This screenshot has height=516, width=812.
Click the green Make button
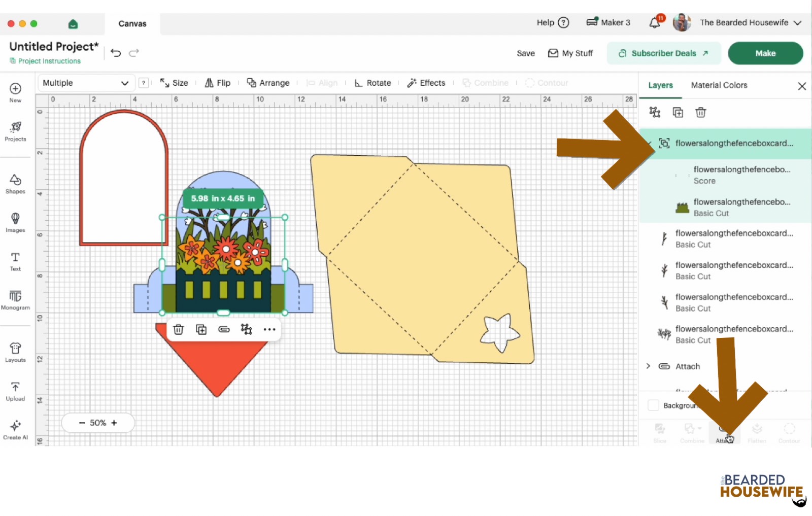coord(765,53)
